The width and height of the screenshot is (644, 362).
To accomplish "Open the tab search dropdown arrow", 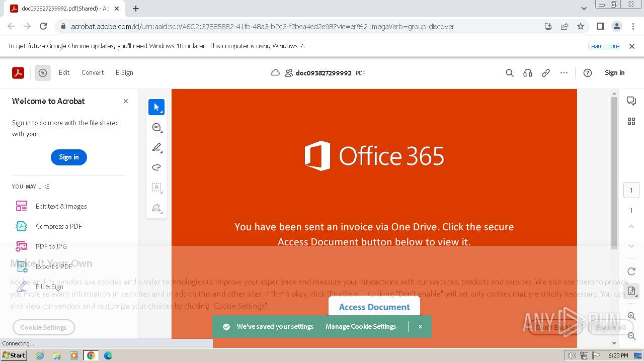I will click(x=584, y=8).
